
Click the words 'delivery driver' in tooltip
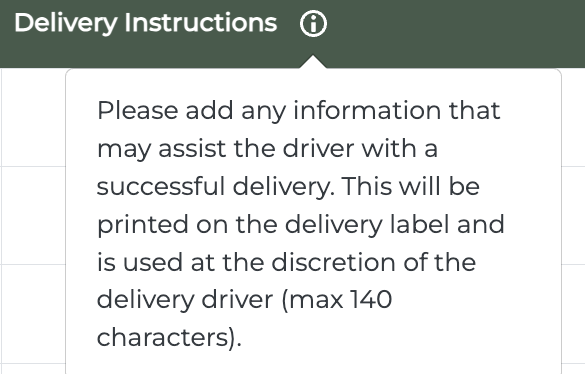tap(185, 300)
